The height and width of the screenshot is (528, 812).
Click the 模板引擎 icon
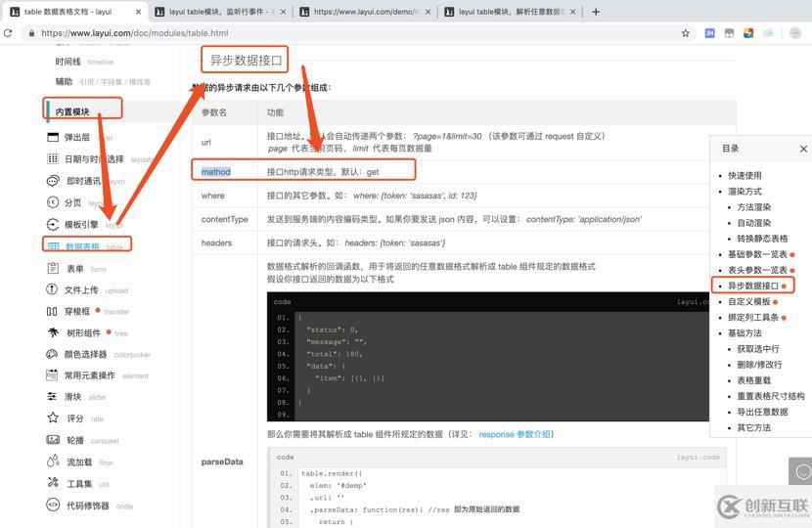[53, 224]
